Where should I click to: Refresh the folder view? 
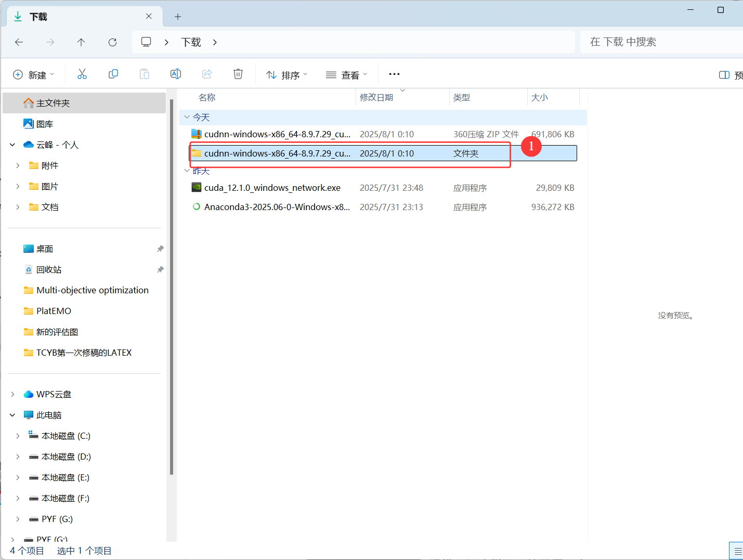point(112,42)
